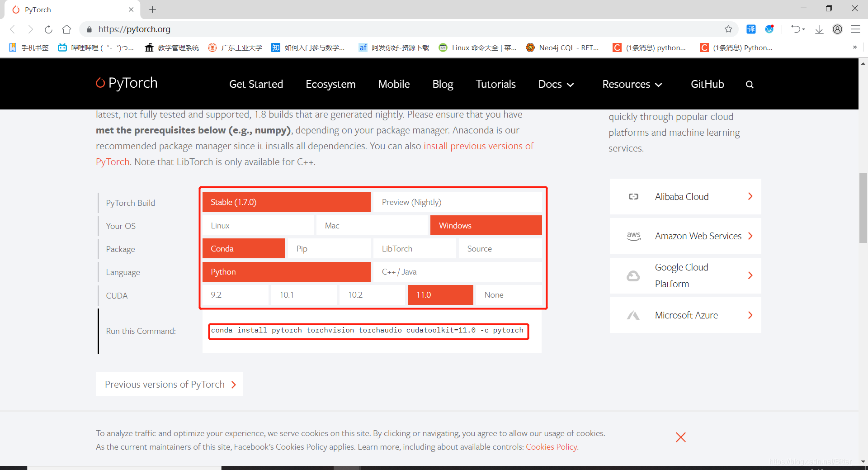Screen dimensions: 868x470
Task: Open the 阿发你好-资源下载 bookmark
Action: click(x=394, y=47)
